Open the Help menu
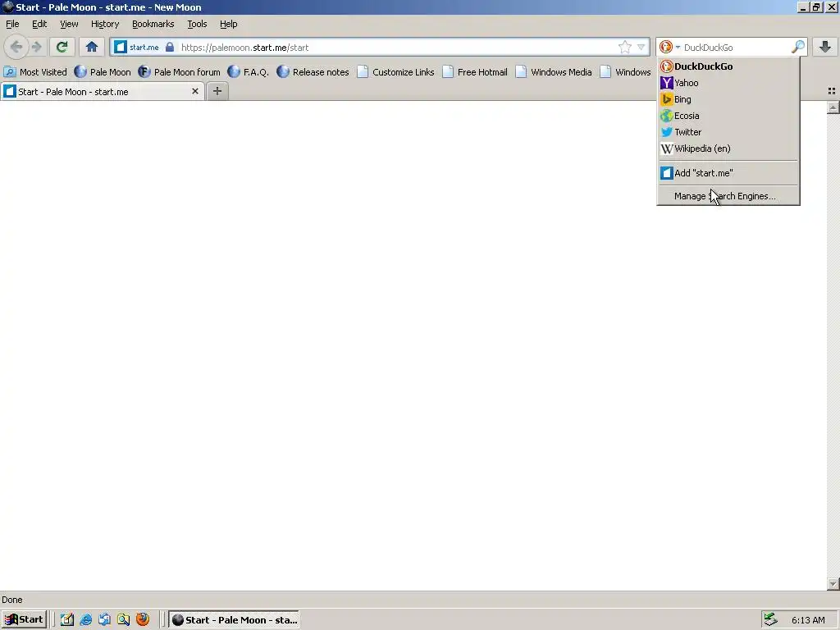Viewport: 840px width, 630px height. (x=229, y=24)
